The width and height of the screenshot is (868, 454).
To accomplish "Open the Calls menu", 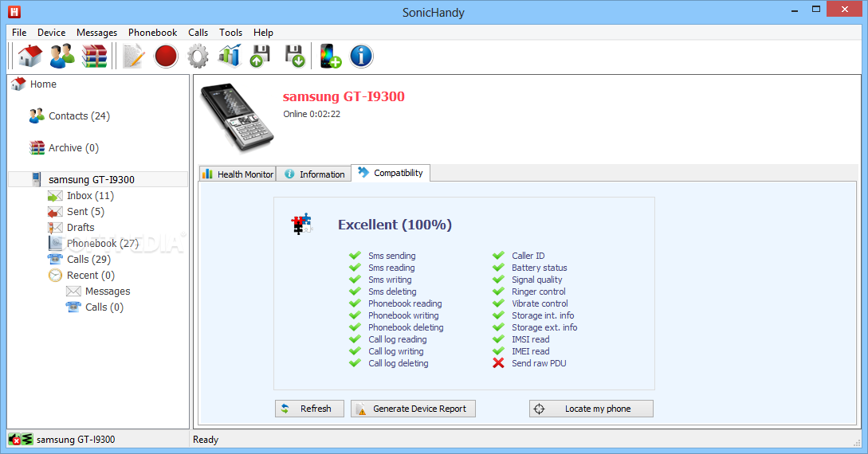I will point(198,33).
